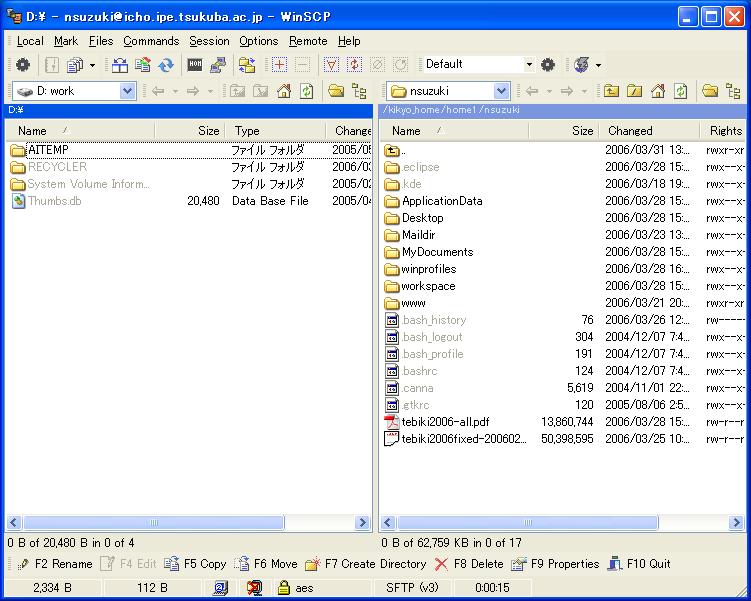This screenshot has height=601, width=751.
Task: Sort remote panel by Size column
Action: [x=563, y=130]
